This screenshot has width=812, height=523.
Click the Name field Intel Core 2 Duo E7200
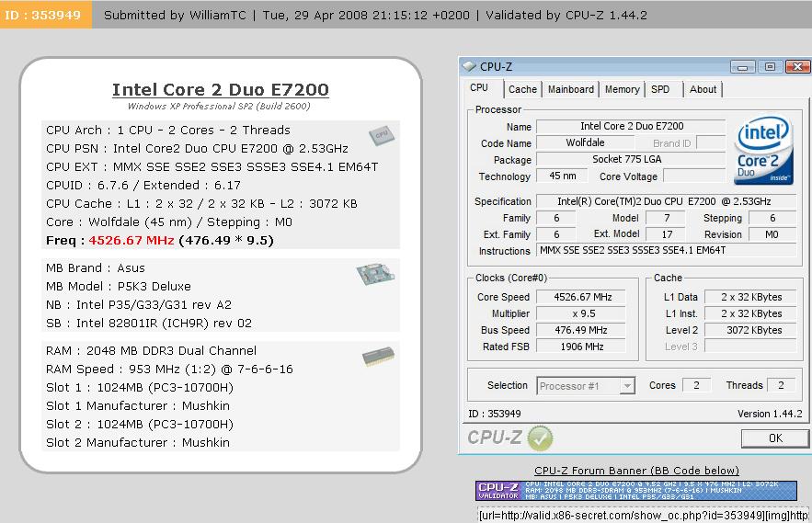click(x=631, y=126)
